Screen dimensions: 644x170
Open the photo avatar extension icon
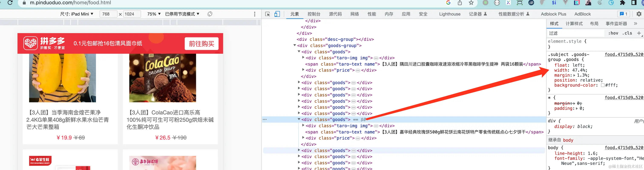tap(588, 3)
